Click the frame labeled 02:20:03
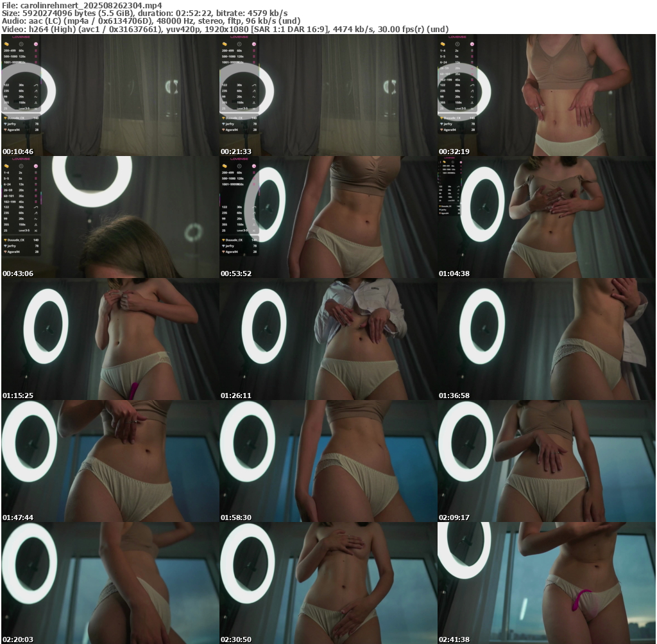 [110, 583]
